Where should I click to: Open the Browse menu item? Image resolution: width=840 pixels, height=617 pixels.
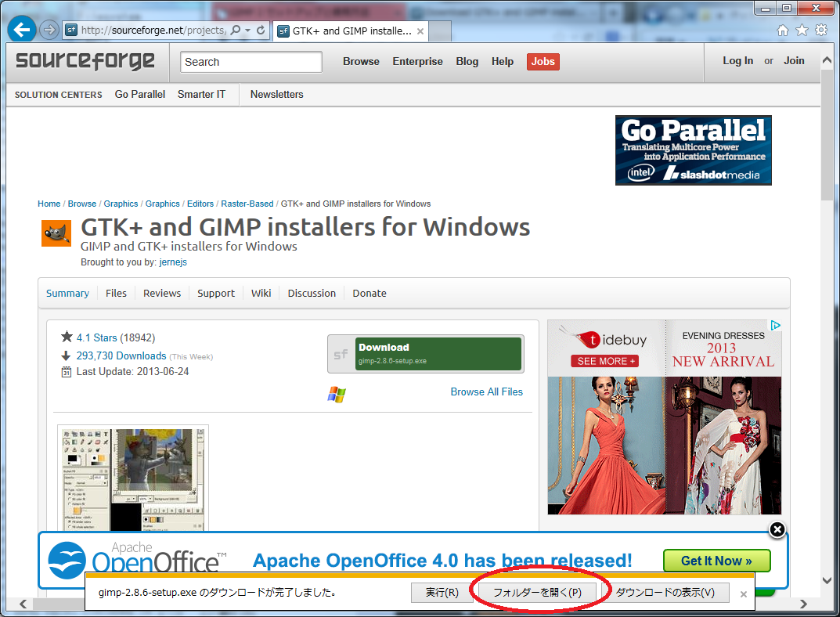[361, 62]
